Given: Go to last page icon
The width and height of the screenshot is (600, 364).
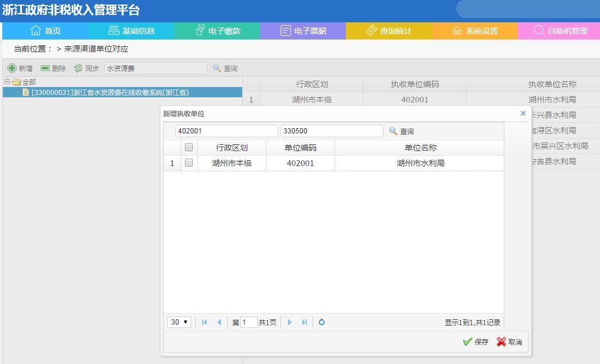Looking at the screenshot, I should click(x=305, y=322).
